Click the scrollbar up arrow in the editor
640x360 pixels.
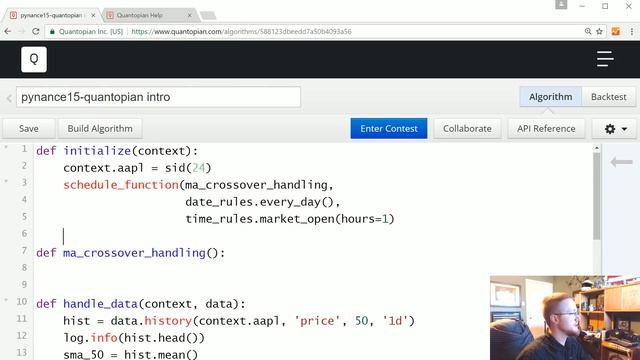(x=597, y=148)
